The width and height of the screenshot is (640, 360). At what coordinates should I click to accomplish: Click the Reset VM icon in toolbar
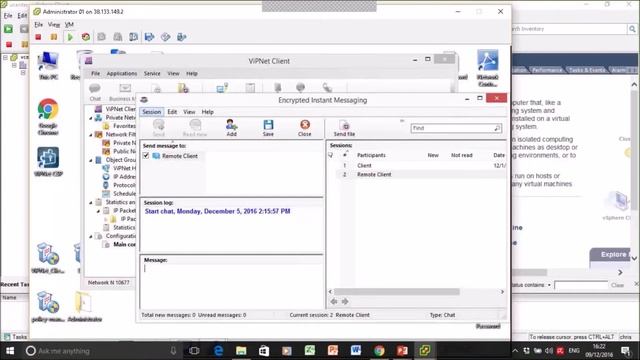point(86,37)
